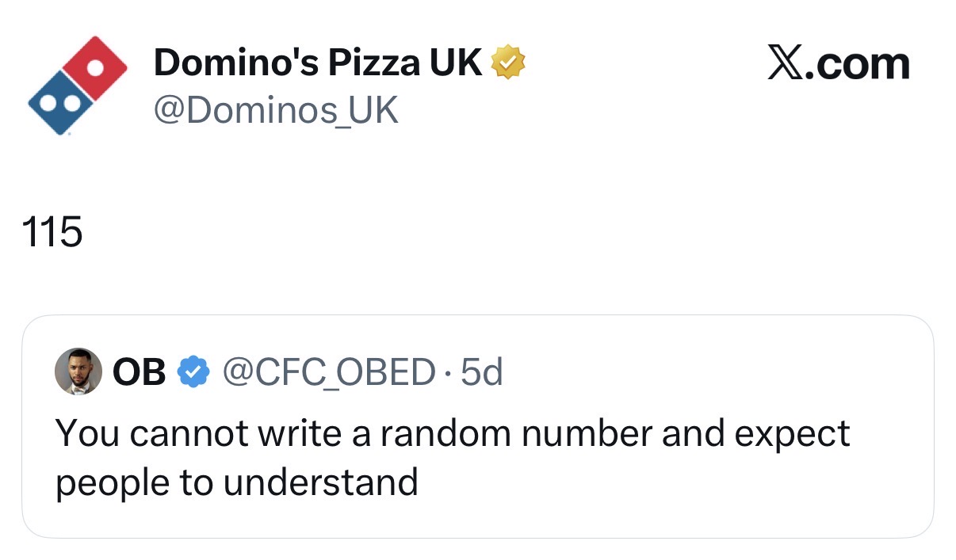This screenshot has width=956, height=560.
Task: Click the red tile of Domino's logo
Action: pyautogui.click(x=95, y=67)
